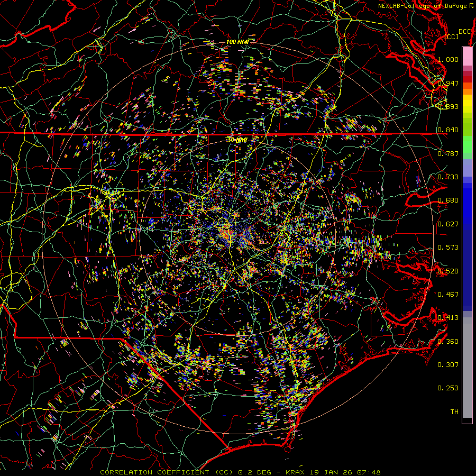Image resolution: width=476 pixels, height=476 pixels.
Task: Click the TH threshold label
Action: [454, 412]
